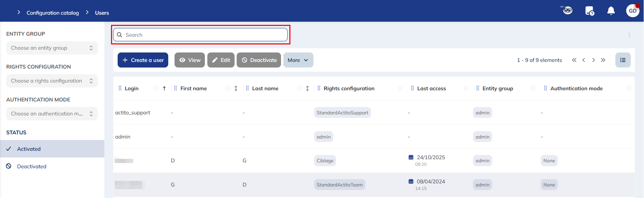Go to the last page of results
The width and height of the screenshot is (644, 198).
(603, 60)
